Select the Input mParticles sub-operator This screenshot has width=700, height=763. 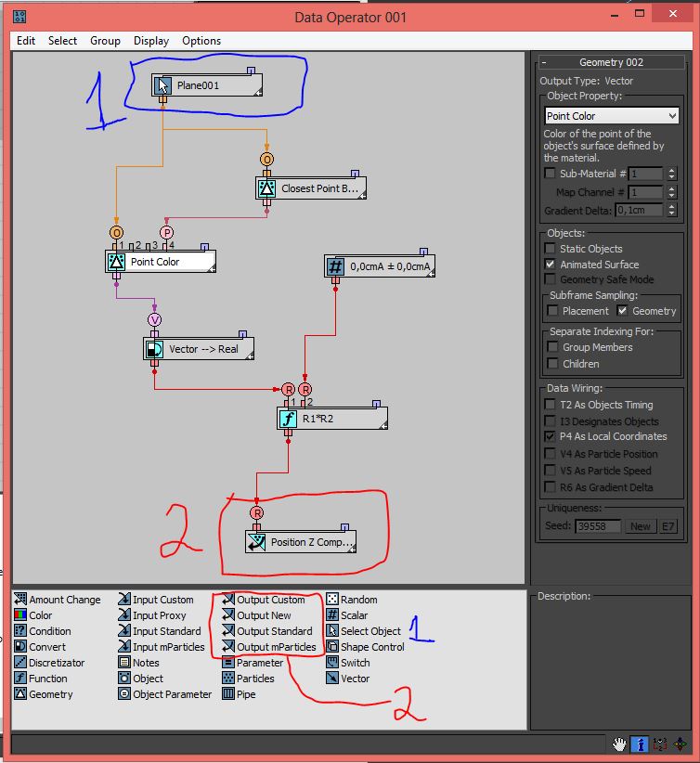point(124,647)
